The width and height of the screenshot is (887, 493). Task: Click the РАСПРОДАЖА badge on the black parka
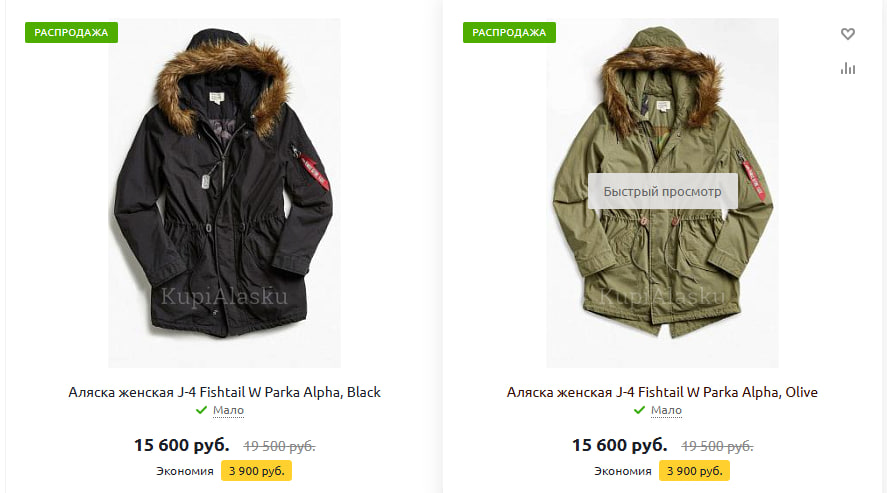[70, 32]
